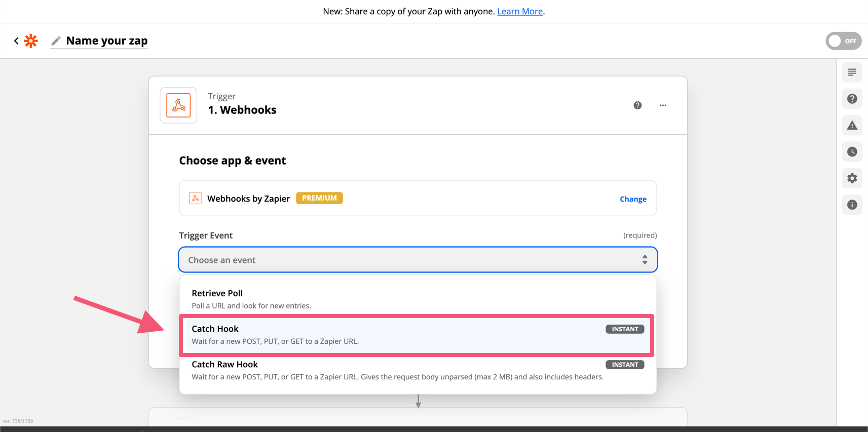Click the 'Trigger Event' field label

pyautogui.click(x=206, y=235)
